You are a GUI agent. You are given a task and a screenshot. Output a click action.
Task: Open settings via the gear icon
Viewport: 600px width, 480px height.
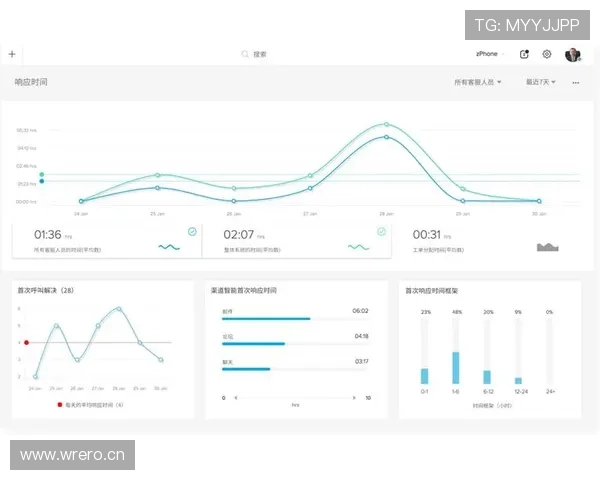tap(547, 54)
